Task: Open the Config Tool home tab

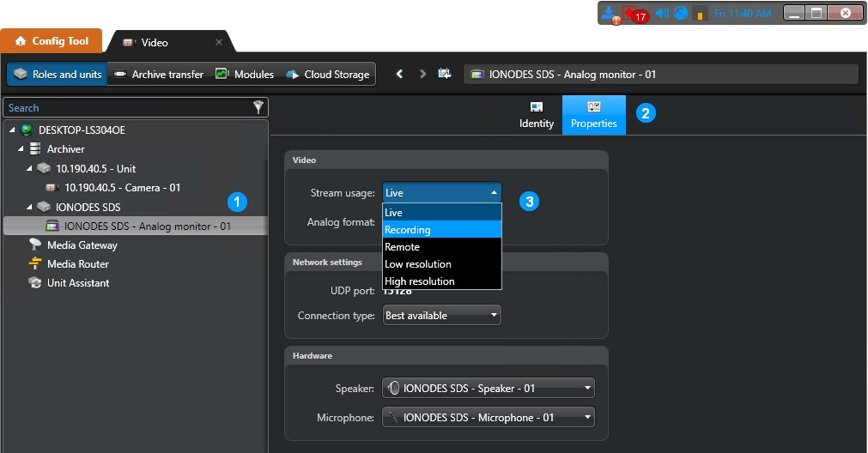Action: pyautogui.click(x=52, y=41)
